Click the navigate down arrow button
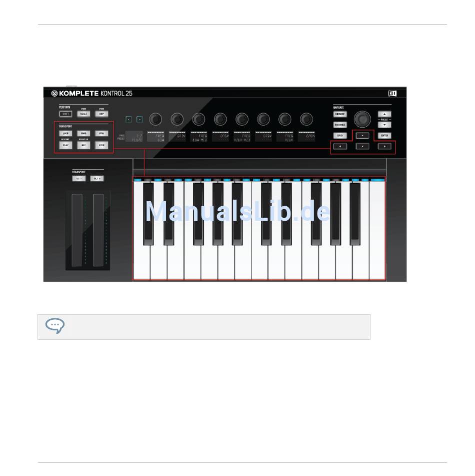 pyautogui.click(x=362, y=146)
